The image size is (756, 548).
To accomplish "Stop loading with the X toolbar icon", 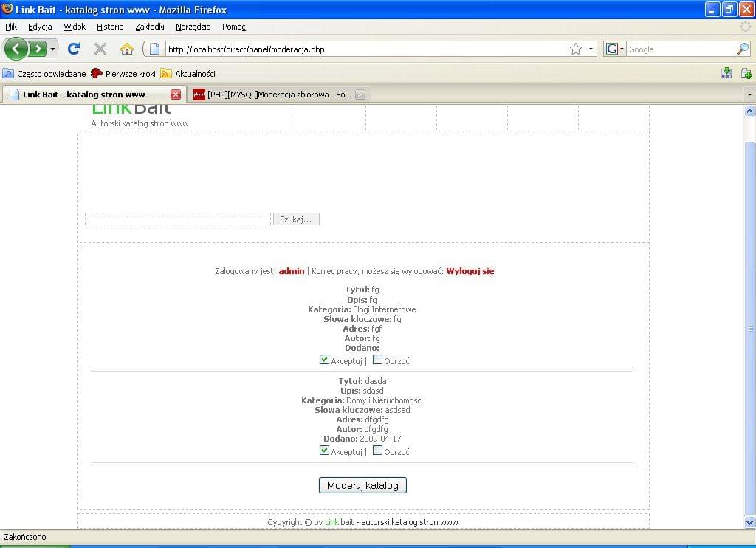I will pos(100,49).
